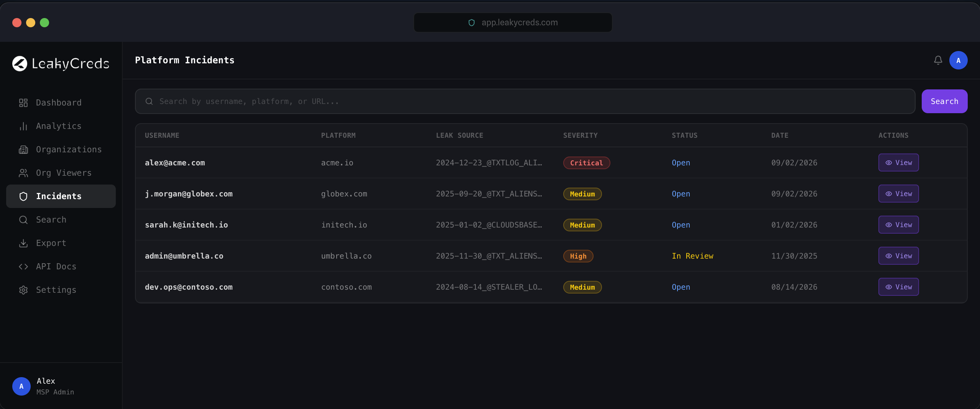Viewport: 980px width, 409px height.
Task: Click the In Review status for admin@umbrella.co
Action: 692,256
